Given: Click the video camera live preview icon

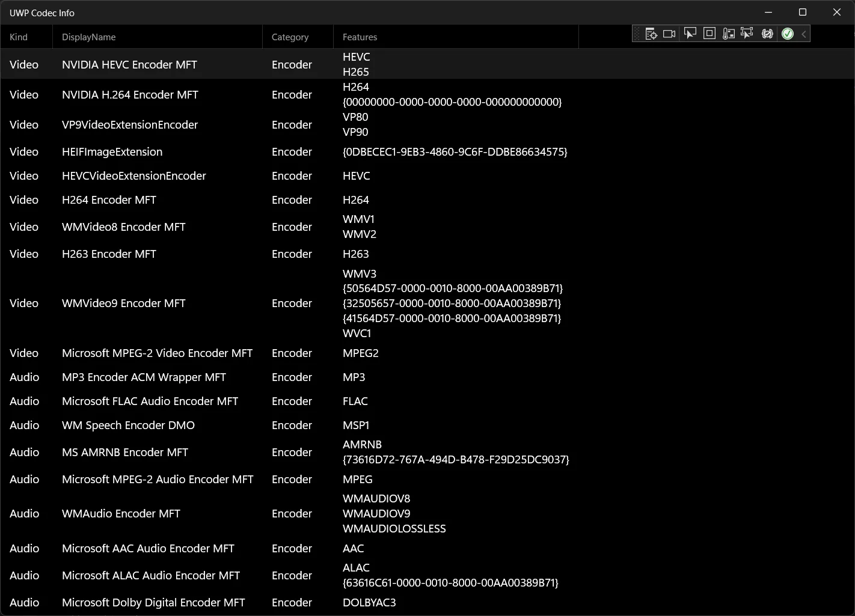Looking at the screenshot, I should tap(669, 34).
